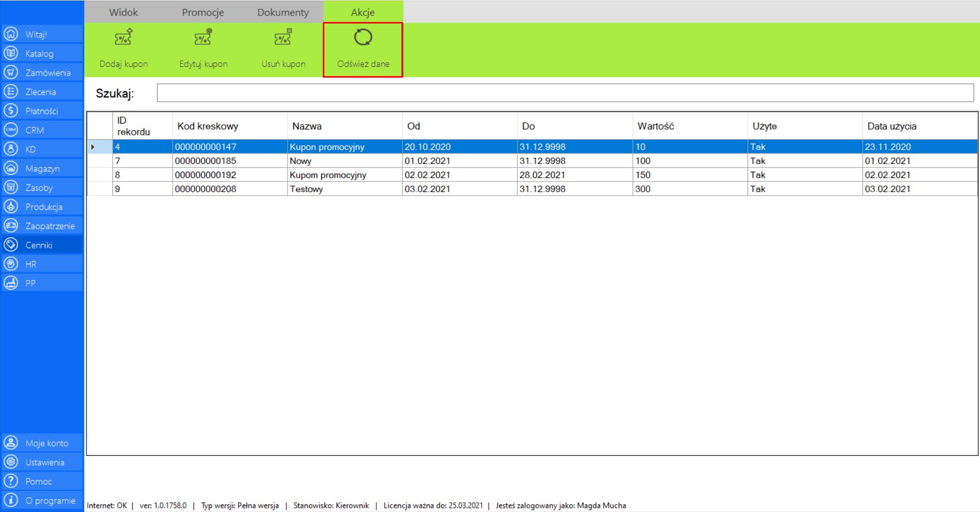The height and width of the screenshot is (512, 980).
Task: Sort by the Kod kreskowy column header
Action: pos(207,126)
